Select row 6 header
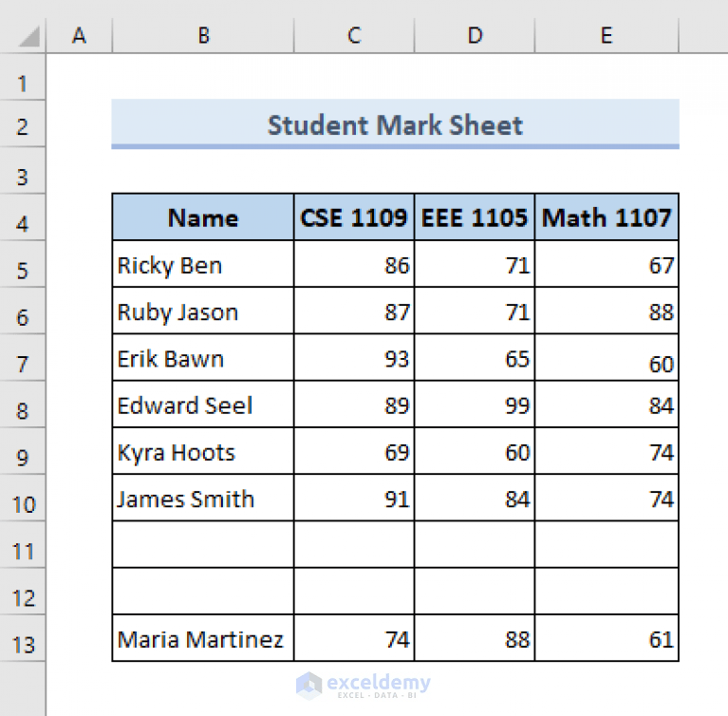The height and width of the screenshot is (716, 728). 22,311
